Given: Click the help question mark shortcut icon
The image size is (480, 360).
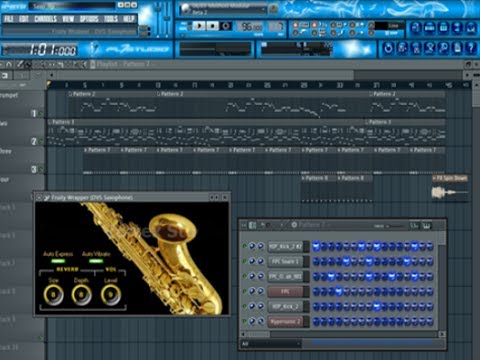Looking at the screenshot, I should (471, 49).
